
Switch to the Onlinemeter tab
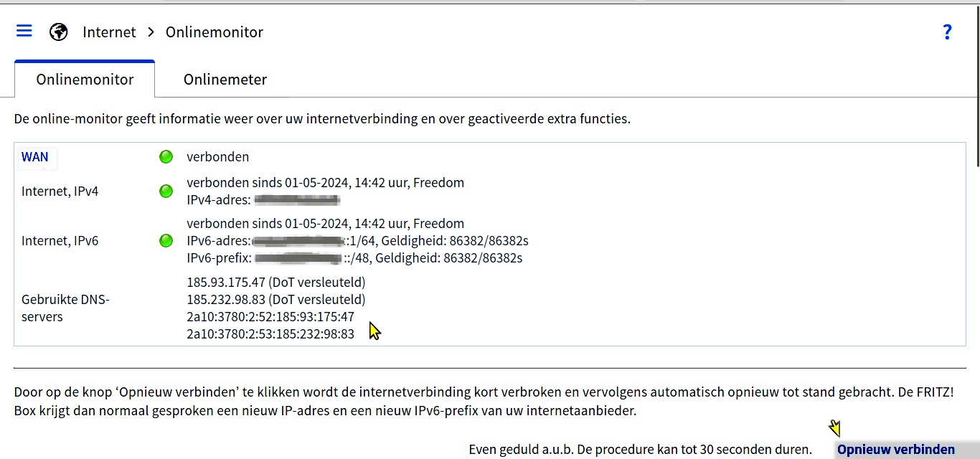point(225,80)
